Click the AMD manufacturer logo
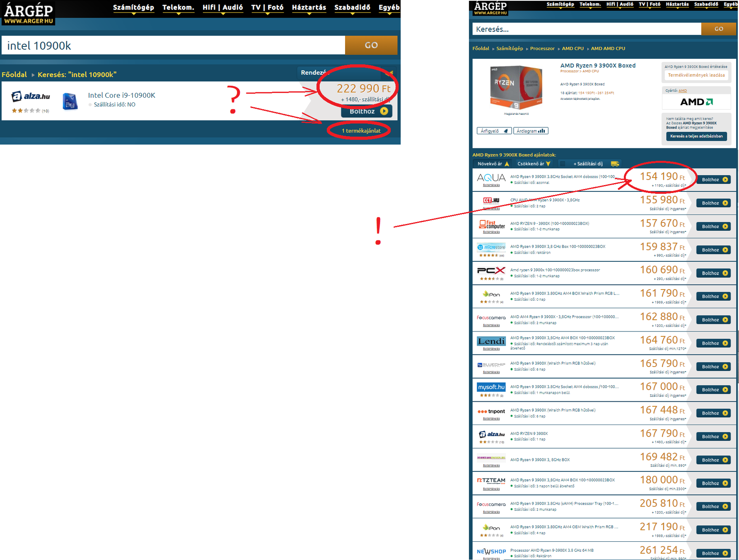Image resolution: width=739 pixels, height=560 pixels. (x=696, y=102)
